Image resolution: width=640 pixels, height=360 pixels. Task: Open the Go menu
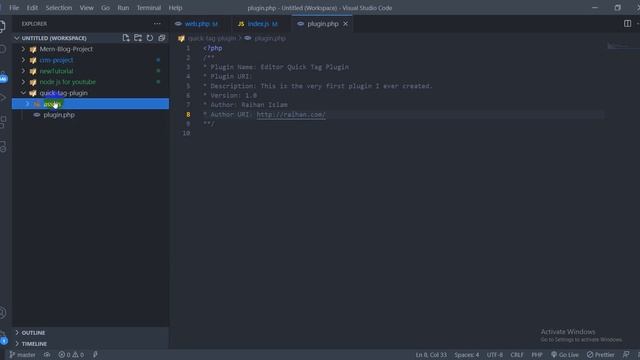click(x=105, y=8)
